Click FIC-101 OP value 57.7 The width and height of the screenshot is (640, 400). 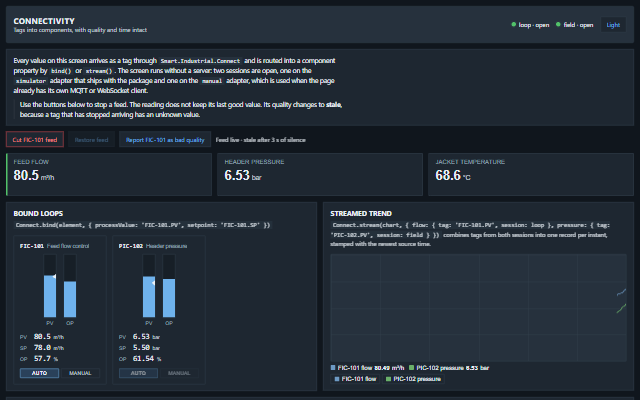point(42,359)
